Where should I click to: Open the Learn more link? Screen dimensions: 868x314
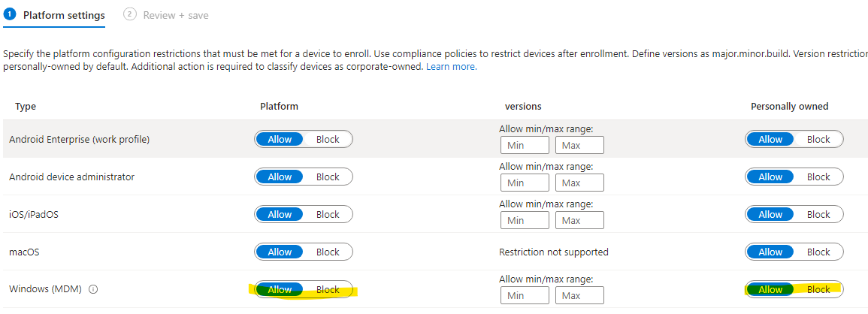[451, 66]
